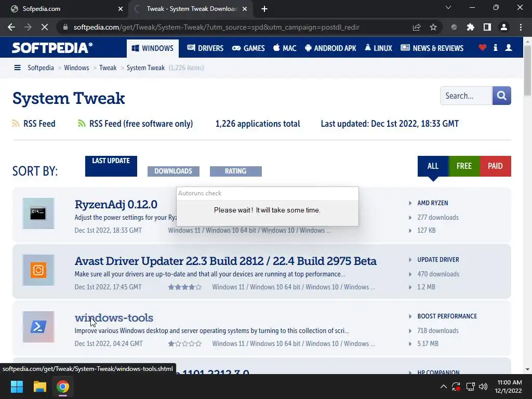Image resolution: width=532 pixels, height=399 pixels.
Task: Open the Chrome extensions puzzle icon
Action: (x=471, y=27)
